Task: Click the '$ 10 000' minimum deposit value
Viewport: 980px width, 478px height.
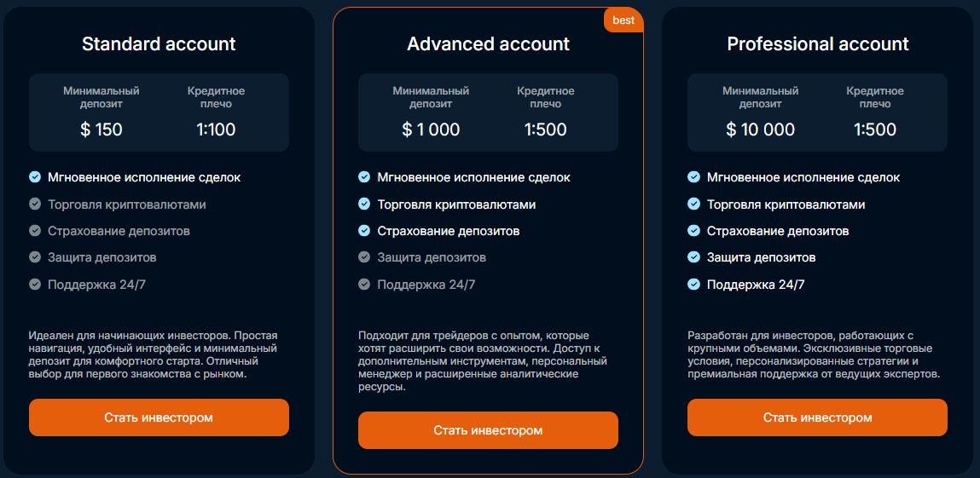Action: coord(760,130)
